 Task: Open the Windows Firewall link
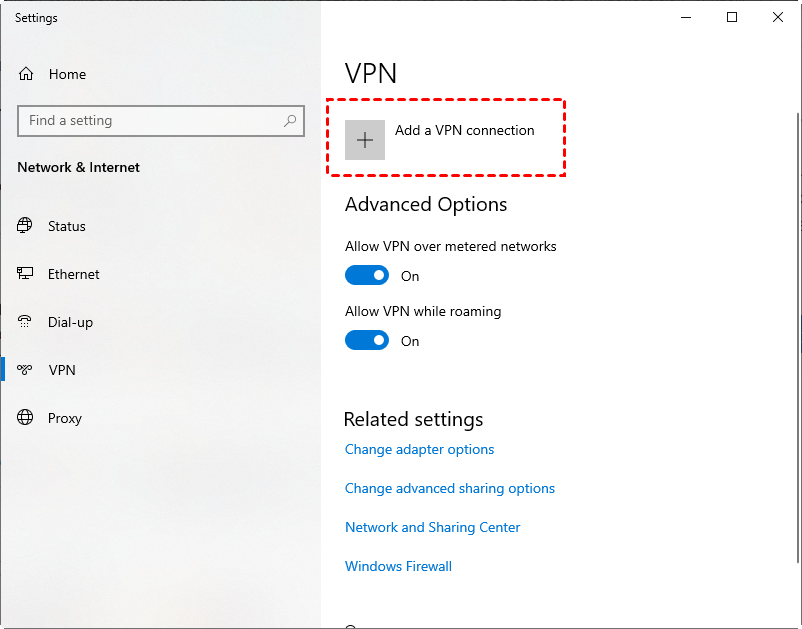pos(398,566)
